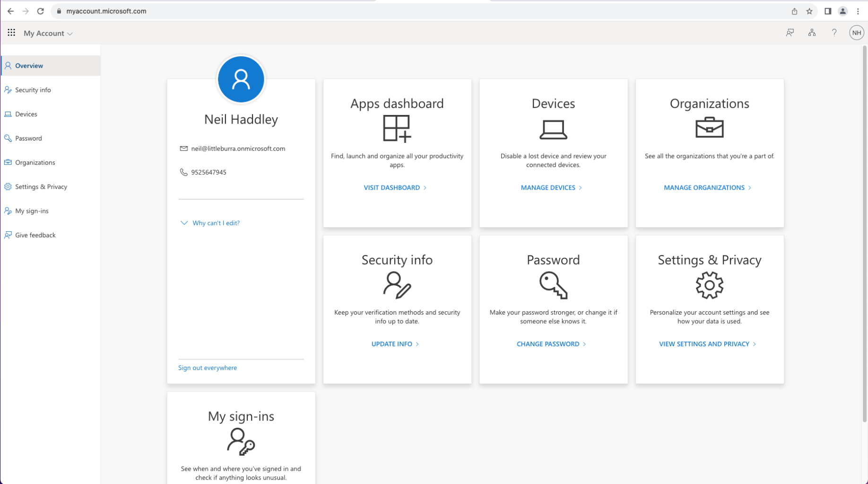Click the feedback icon in top header

pos(790,33)
